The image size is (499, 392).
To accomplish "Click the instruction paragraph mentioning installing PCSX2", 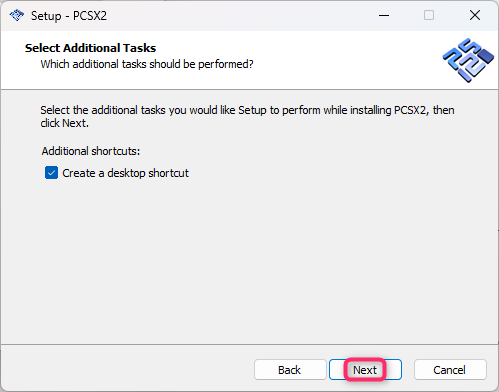I will (x=247, y=117).
